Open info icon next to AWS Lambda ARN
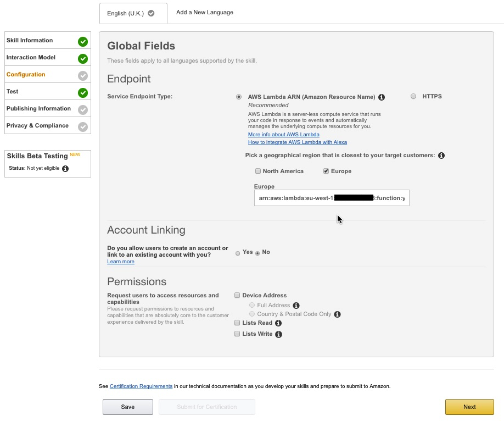 click(x=382, y=97)
